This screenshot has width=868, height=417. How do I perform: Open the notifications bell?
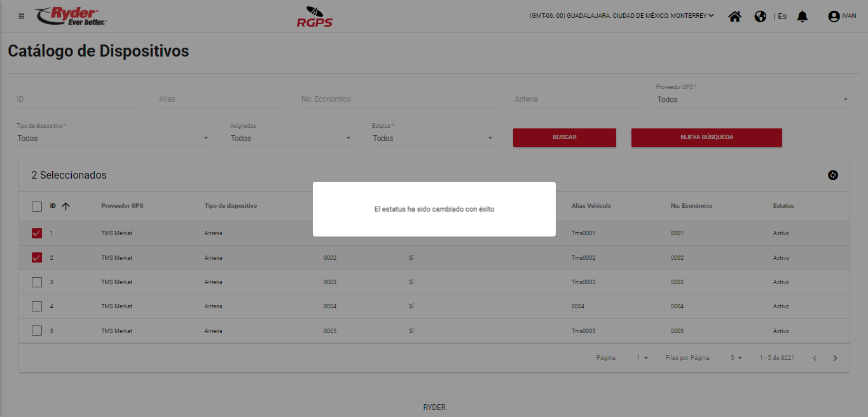coord(803,17)
